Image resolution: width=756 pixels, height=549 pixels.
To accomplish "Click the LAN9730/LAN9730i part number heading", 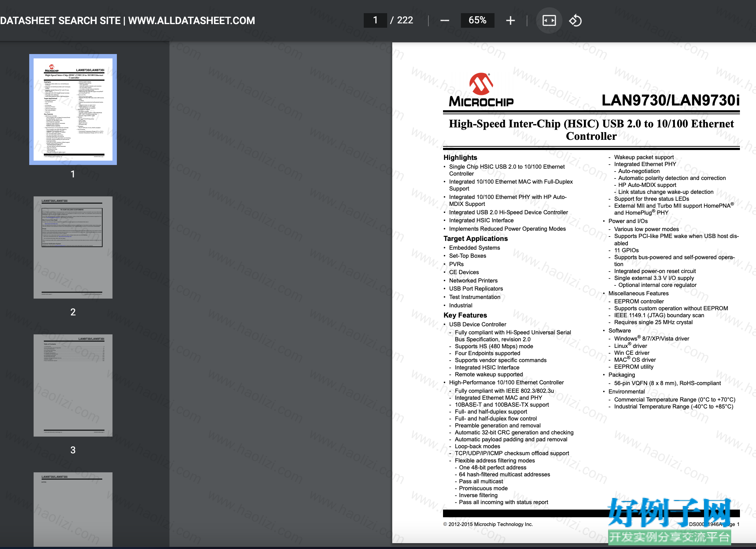I will pos(671,100).
